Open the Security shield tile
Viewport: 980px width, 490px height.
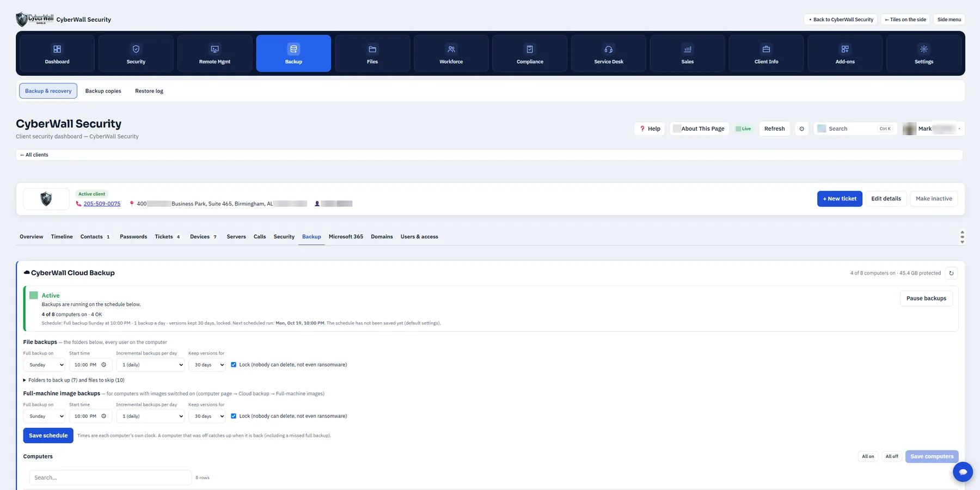pyautogui.click(x=136, y=53)
